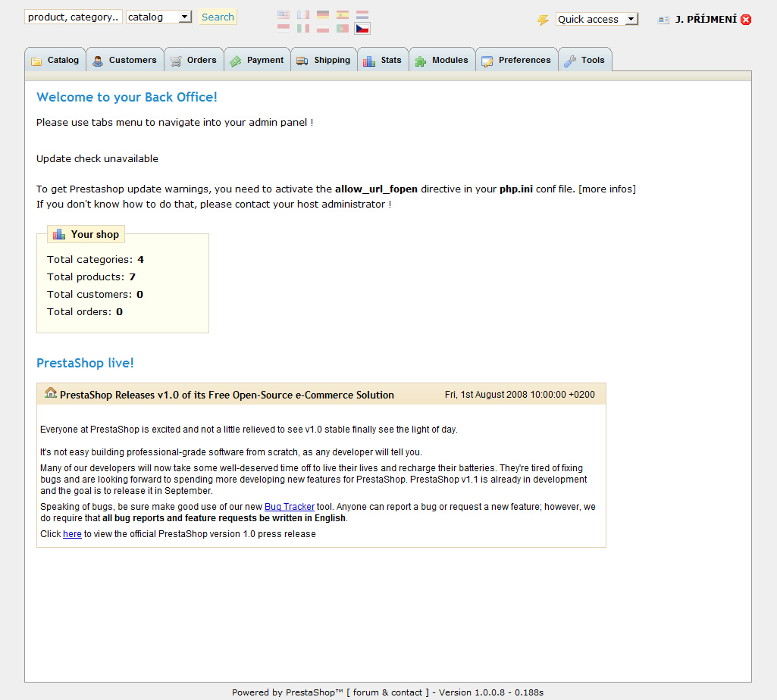Click the 'Total products: 7' line

tap(91, 277)
